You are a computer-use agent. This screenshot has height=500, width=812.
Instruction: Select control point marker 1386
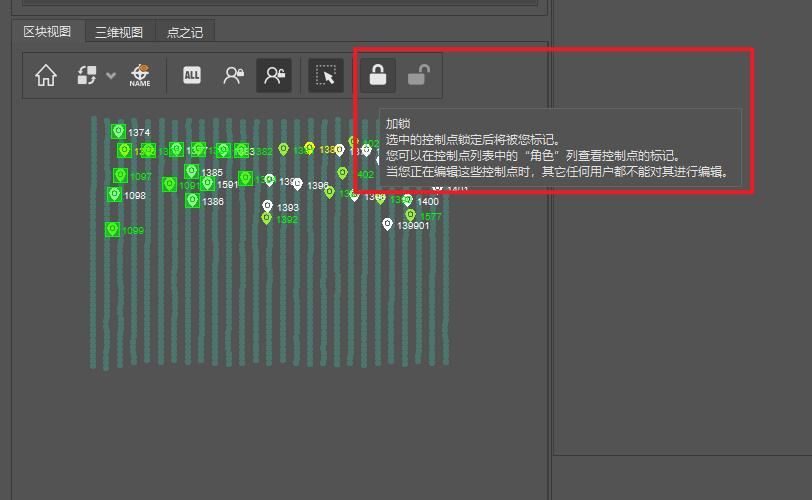(193, 200)
